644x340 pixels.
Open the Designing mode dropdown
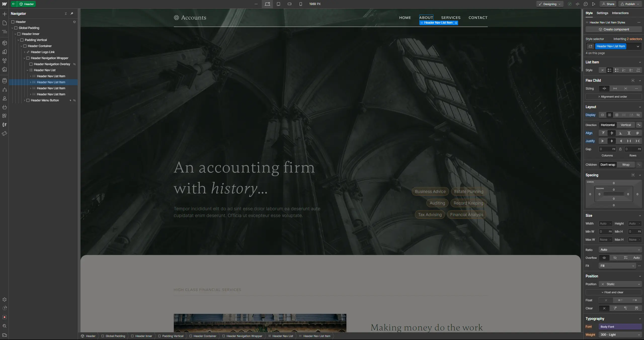pos(550,4)
